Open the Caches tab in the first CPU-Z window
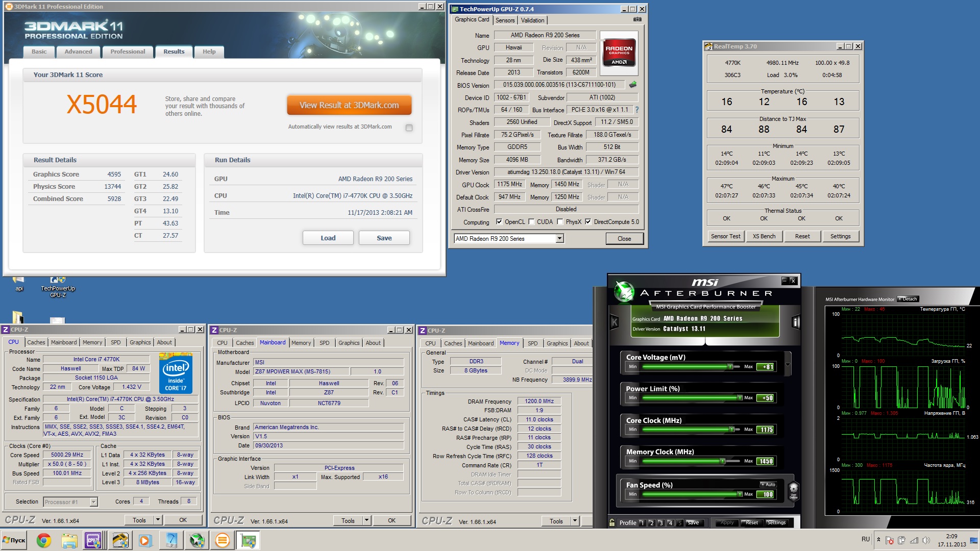The image size is (980, 551). pos(36,342)
